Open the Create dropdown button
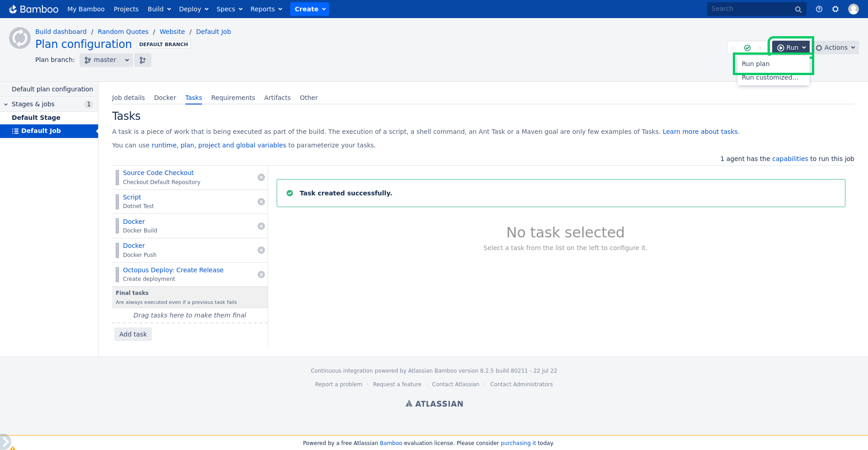The height and width of the screenshot is (450, 868). 310,9
